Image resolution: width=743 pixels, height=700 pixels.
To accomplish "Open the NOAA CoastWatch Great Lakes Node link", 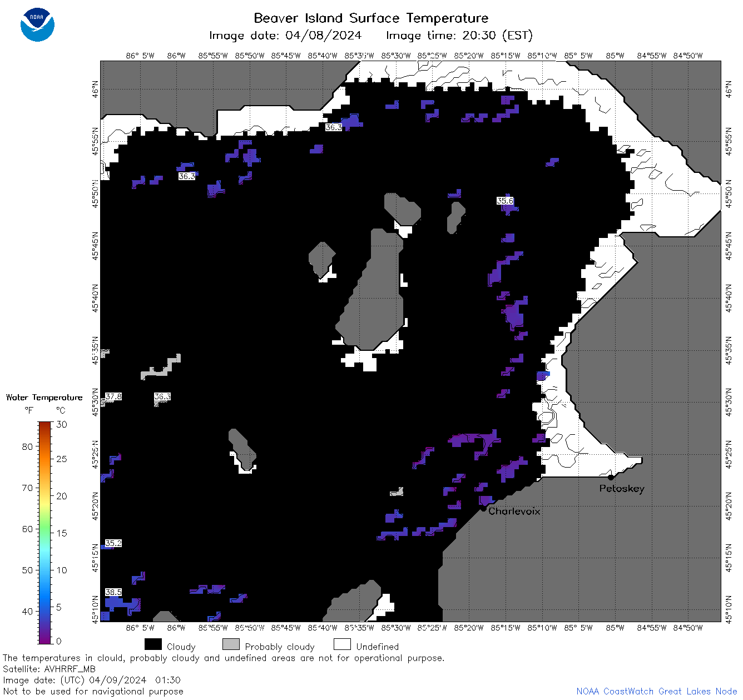I will coord(656,691).
